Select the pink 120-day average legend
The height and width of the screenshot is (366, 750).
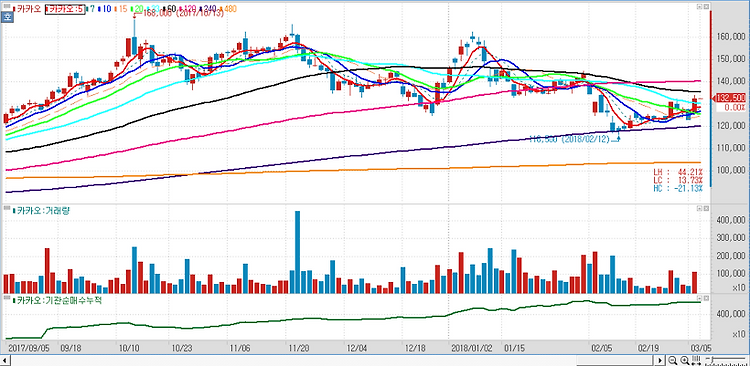point(187,9)
